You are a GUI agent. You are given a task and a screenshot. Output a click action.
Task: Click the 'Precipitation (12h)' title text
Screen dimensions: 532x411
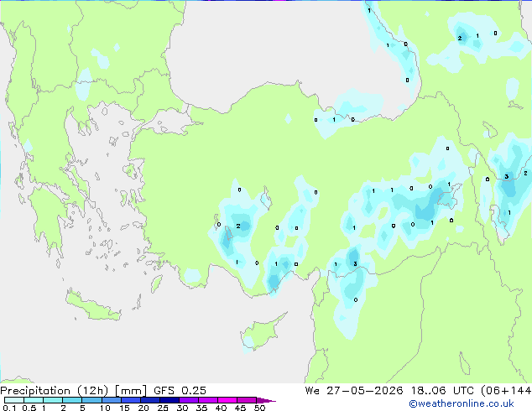pos(55,391)
